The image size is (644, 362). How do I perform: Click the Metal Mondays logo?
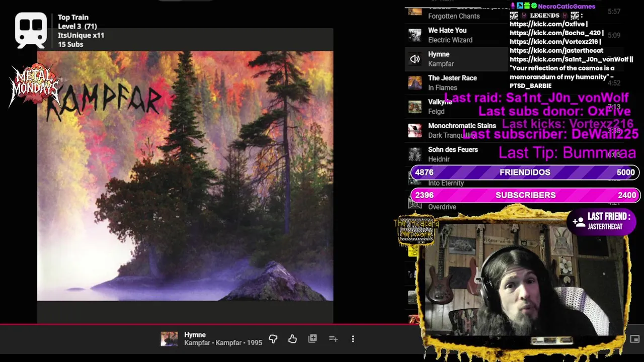click(x=34, y=85)
